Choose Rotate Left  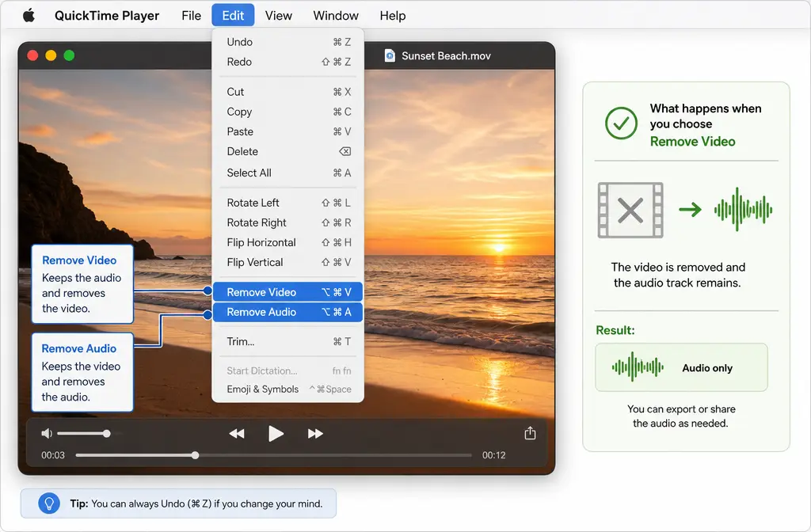[x=288, y=203]
